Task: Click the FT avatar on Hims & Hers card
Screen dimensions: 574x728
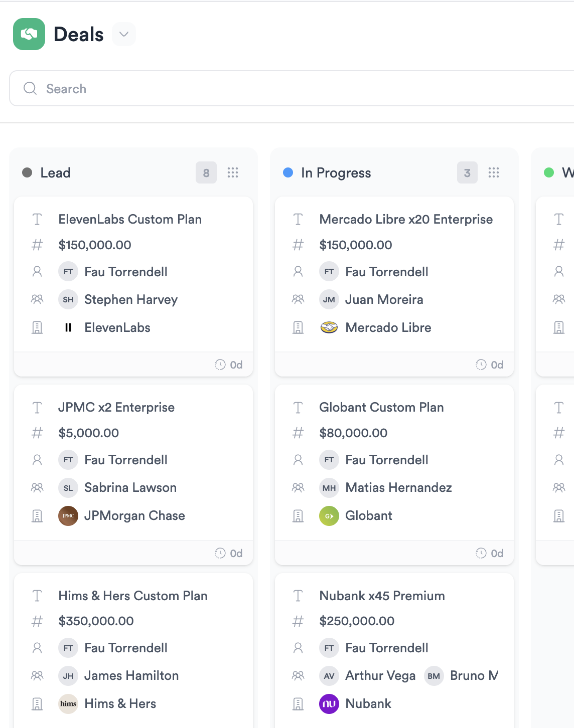Action: pos(68,648)
